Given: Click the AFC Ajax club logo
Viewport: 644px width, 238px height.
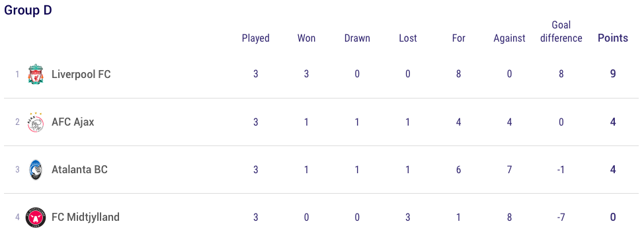Looking at the screenshot, I should point(36,122).
